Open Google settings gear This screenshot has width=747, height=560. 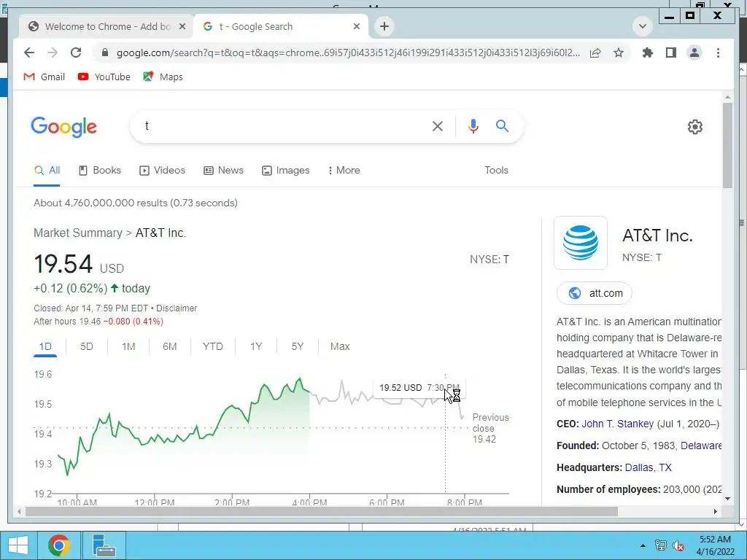coord(695,127)
